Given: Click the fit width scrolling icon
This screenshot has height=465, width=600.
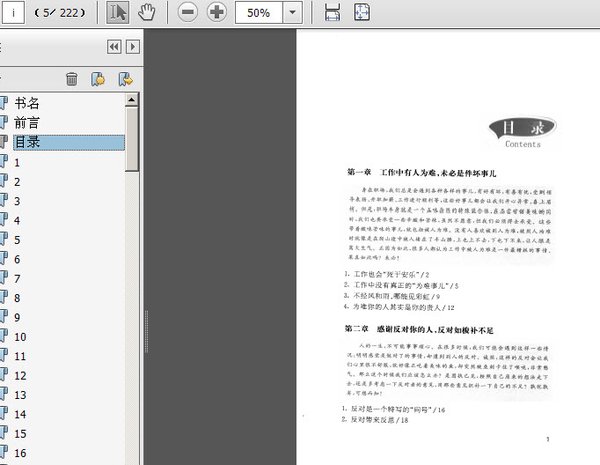Looking at the screenshot, I should pos(333,14).
